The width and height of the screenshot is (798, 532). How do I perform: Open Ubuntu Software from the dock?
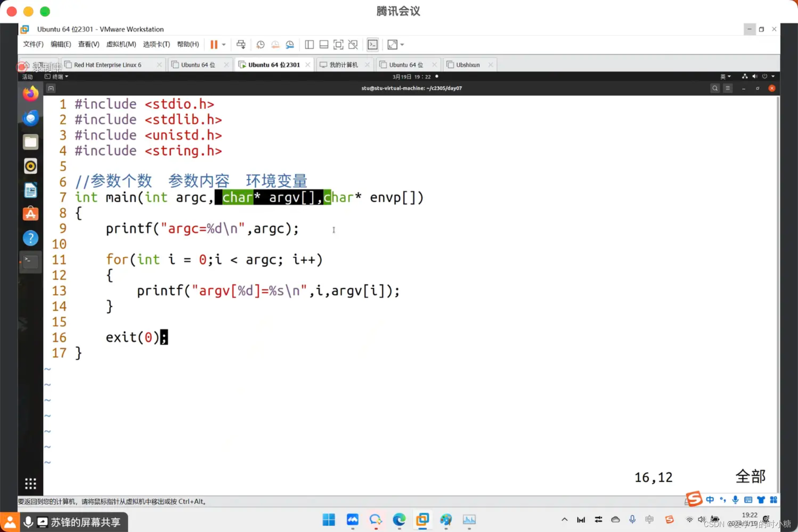tap(30, 214)
